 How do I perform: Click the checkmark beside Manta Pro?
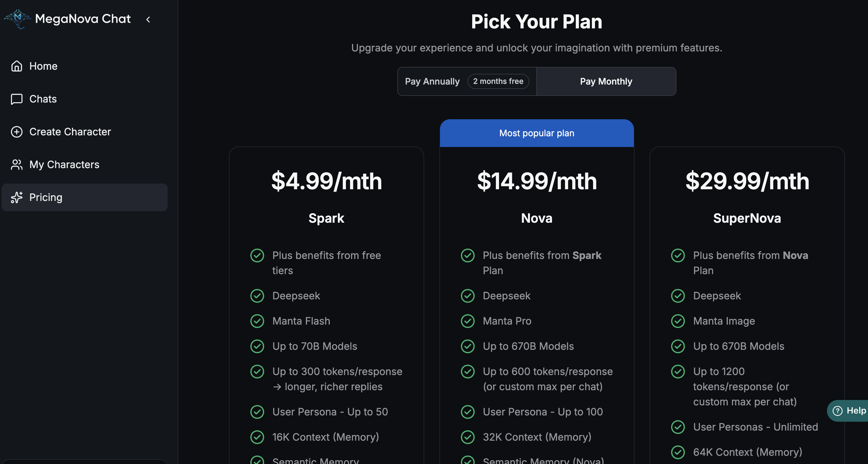coord(467,321)
